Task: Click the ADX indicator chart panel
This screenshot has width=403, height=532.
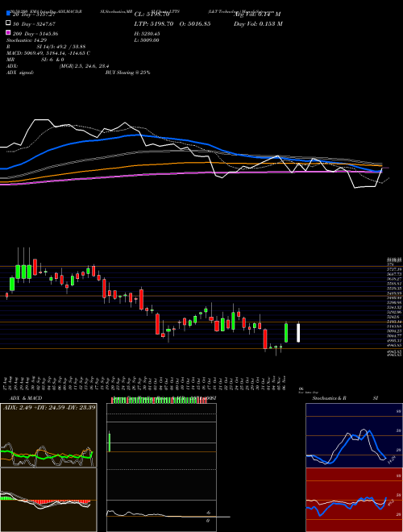Action: (48, 435)
